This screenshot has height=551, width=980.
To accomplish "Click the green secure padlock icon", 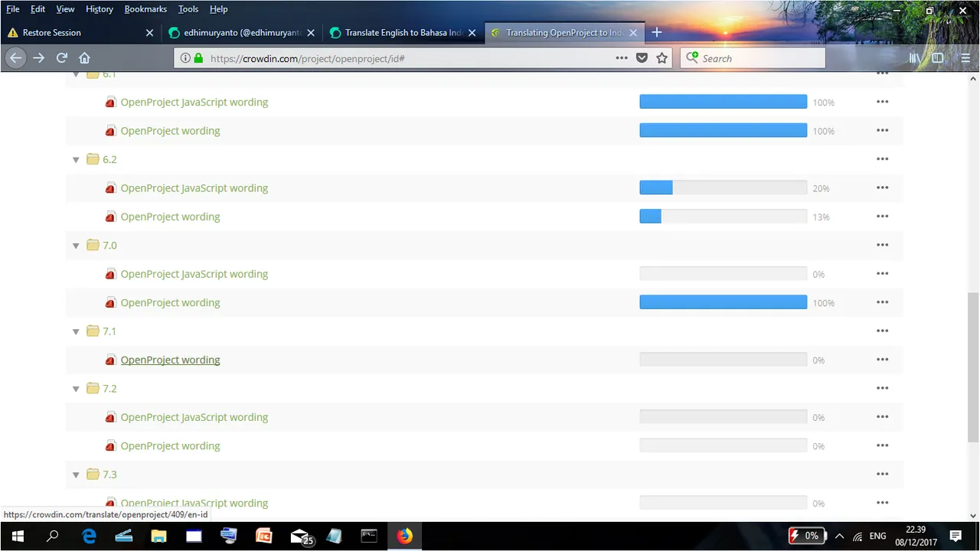I will pos(199,58).
